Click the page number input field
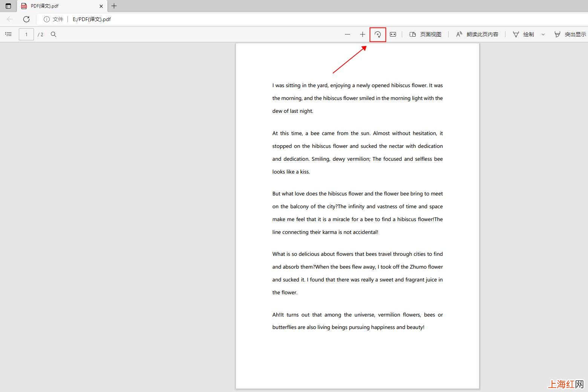 pyautogui.click(x=26, y=34)
